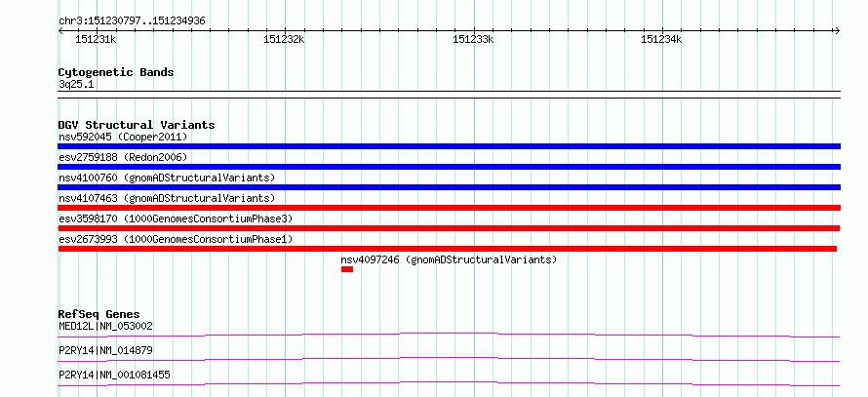Click the Cytogenetic Bands track heading
This screenshot has height=397, width=868.
coord(116,72)
